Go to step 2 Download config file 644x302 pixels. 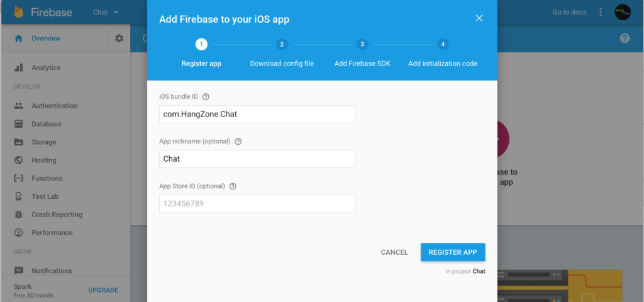(x=282, y=45)
